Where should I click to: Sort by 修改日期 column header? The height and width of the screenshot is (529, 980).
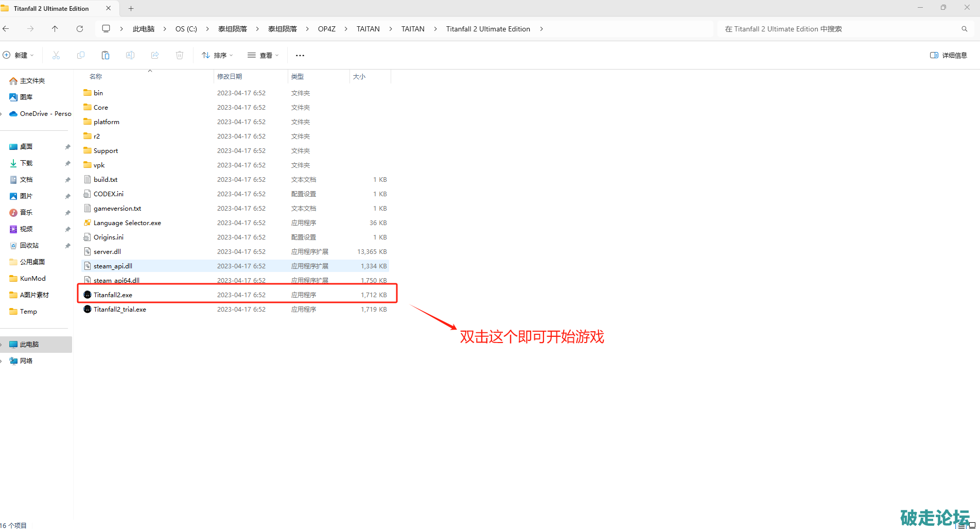[x=230, y=76]
